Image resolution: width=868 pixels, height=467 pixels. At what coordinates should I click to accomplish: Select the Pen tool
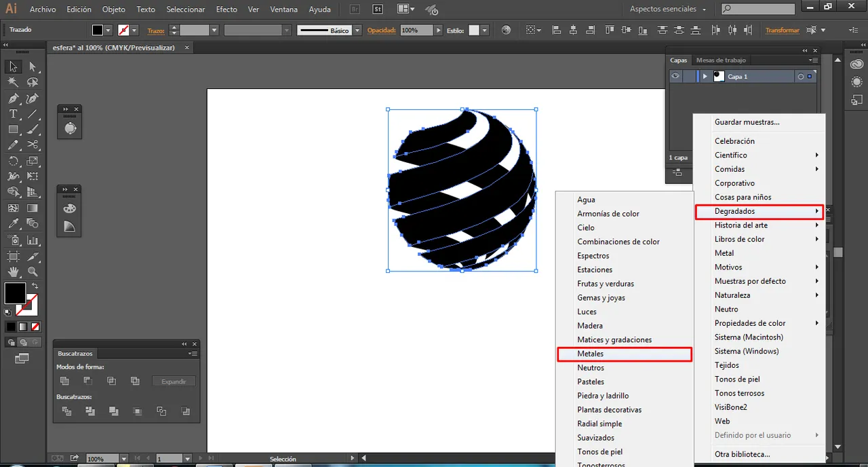click(13, 98)
